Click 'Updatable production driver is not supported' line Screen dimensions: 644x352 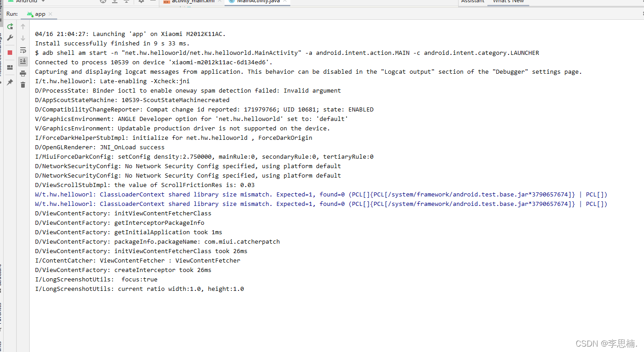pyautogui.click(x=183, y=129)
